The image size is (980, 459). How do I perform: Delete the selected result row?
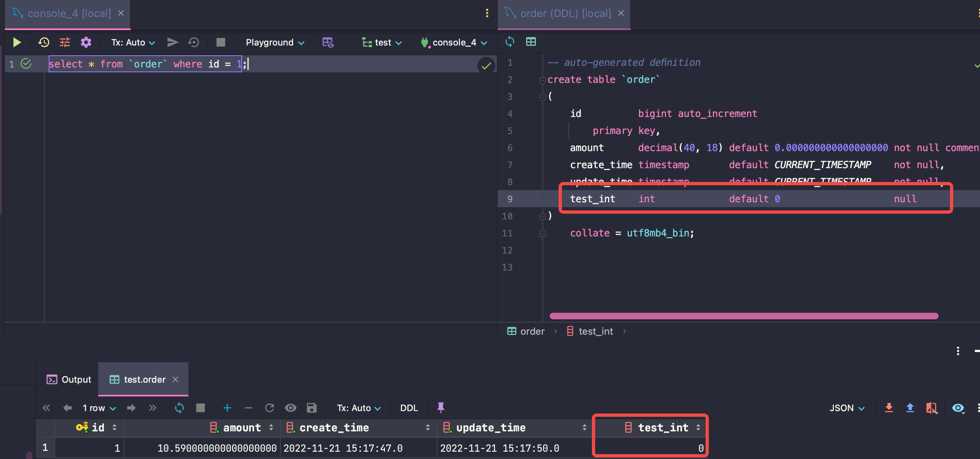(x=248, y=408)
